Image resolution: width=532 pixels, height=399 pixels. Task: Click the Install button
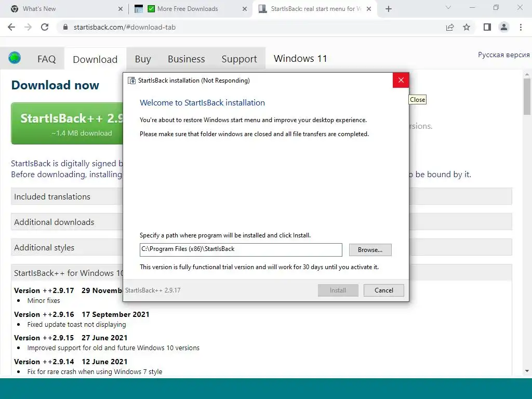point(338,290)
